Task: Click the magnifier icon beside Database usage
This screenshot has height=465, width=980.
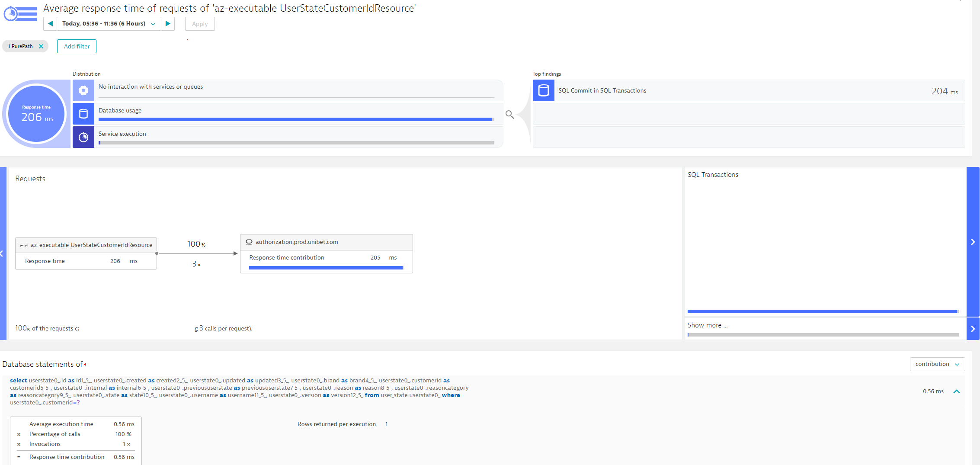Action: coord(509,115)
